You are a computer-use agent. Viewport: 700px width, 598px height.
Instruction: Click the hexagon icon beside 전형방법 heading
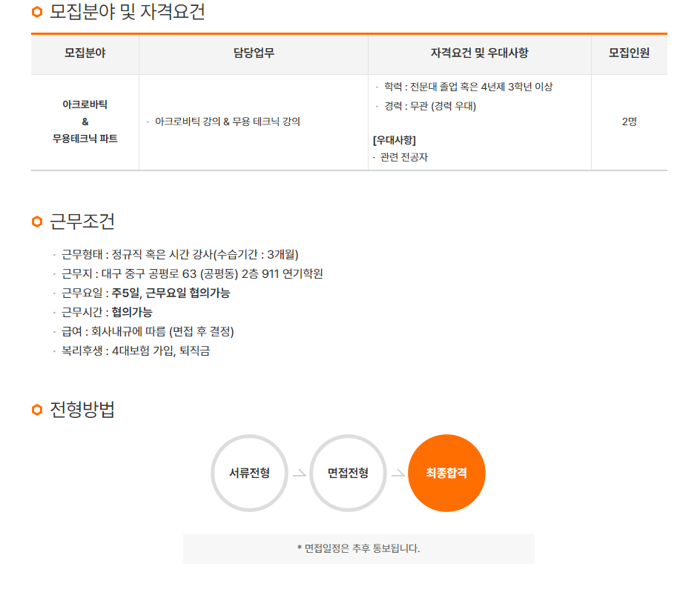click(37, 410)
